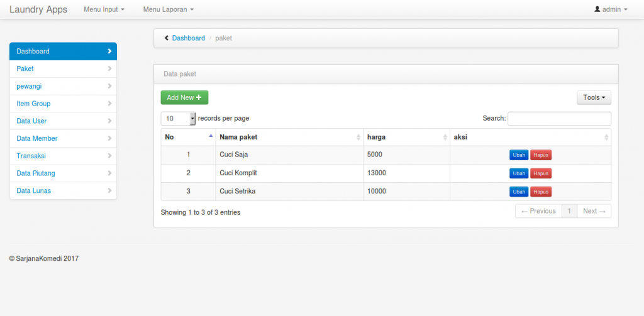644x316 pixels.
Task: Click Hapus for Cuci Saja
Action: click(x=541, y=155)
